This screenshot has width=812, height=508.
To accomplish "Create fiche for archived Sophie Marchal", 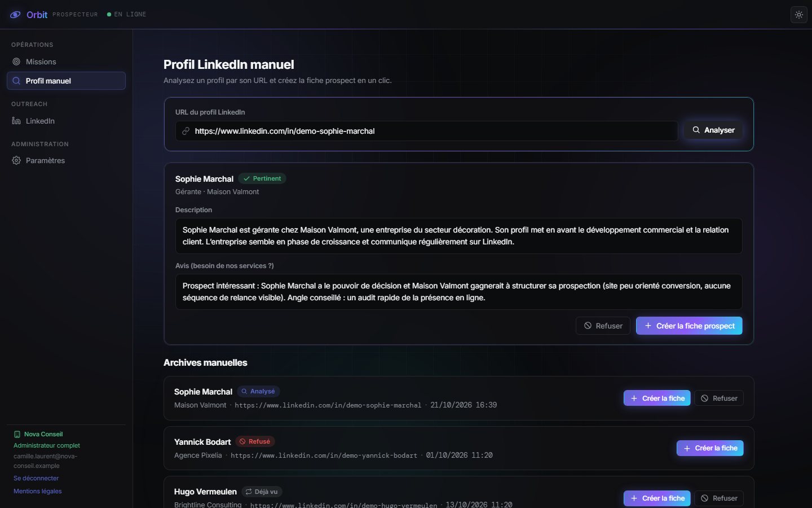I will [x=657, y=398].
